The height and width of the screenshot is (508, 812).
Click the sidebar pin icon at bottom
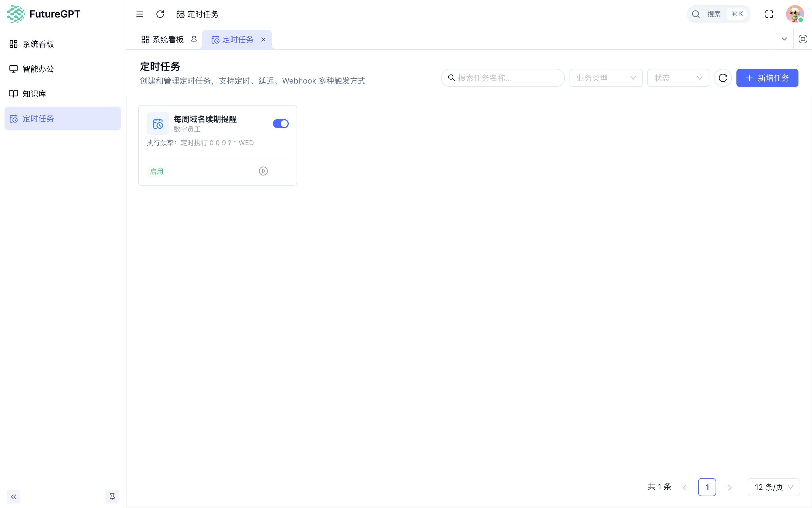(112, 497)
